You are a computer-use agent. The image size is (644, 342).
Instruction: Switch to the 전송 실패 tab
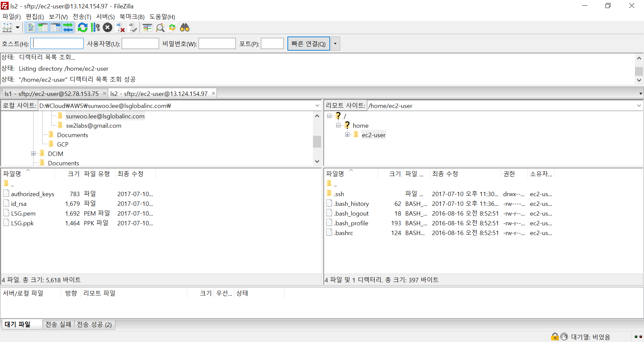[58, 324]
